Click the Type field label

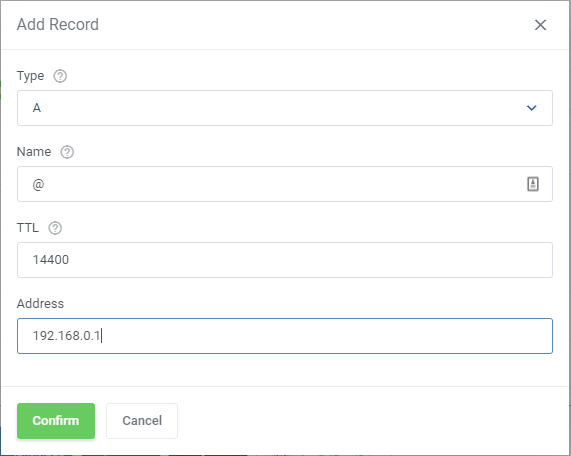click(x=30, y=76)
